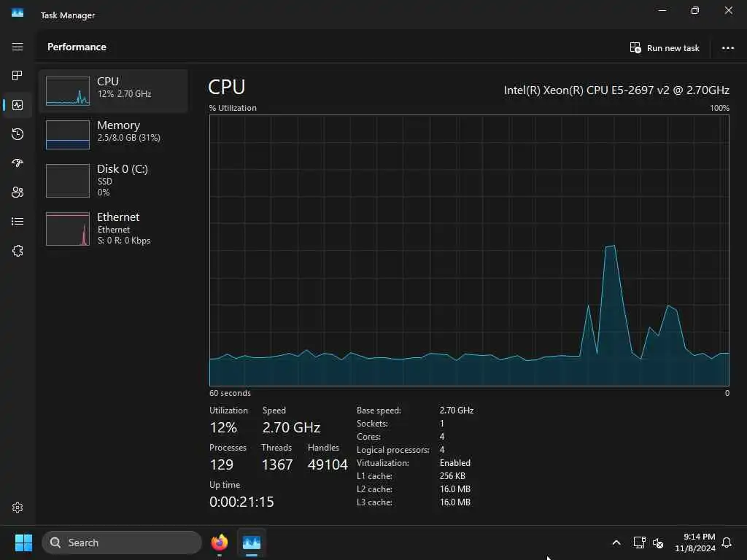
Task: Click the taskbar Search box
Action: tap(122, 542)
